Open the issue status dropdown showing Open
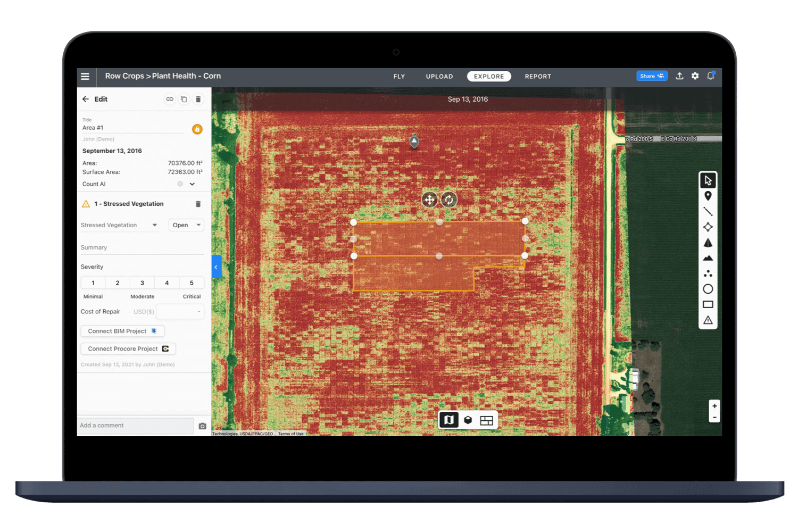 [186, 225]
